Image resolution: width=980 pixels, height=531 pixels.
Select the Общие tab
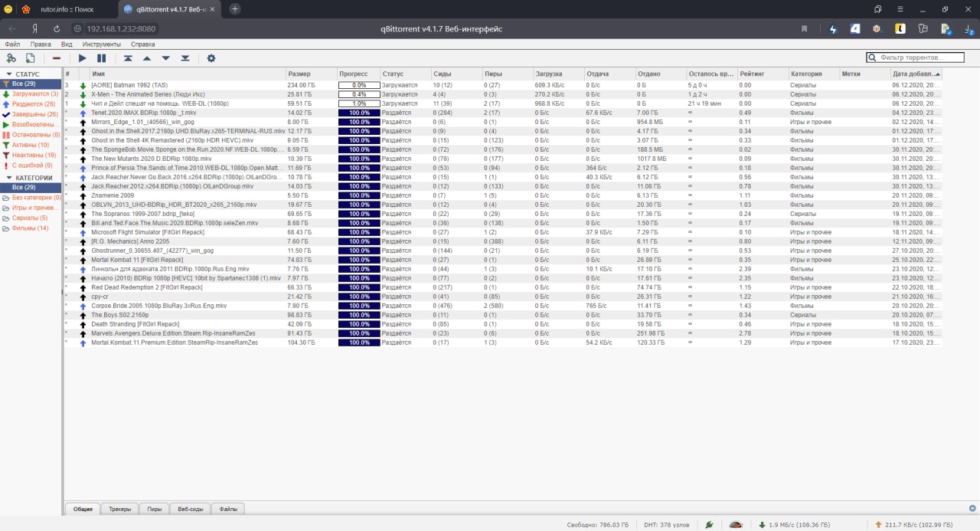(x=83, y=509)
